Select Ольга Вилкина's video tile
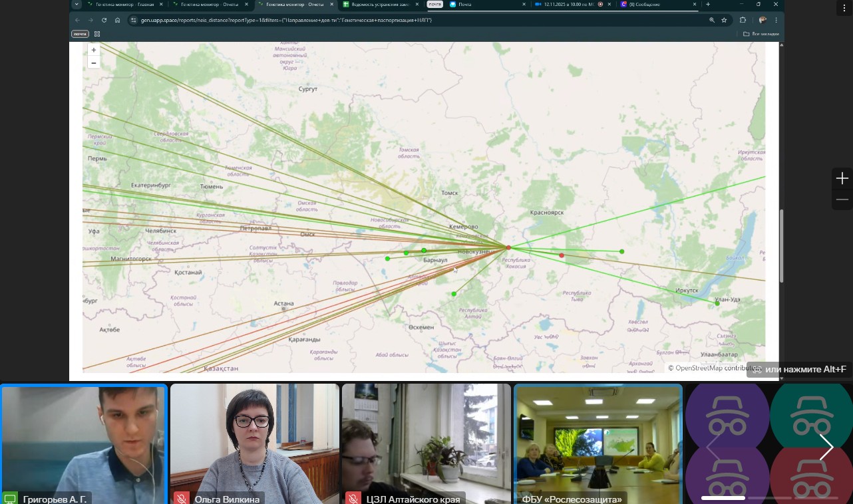Screen dimensions: 853x504 click(x=254, y=442)
